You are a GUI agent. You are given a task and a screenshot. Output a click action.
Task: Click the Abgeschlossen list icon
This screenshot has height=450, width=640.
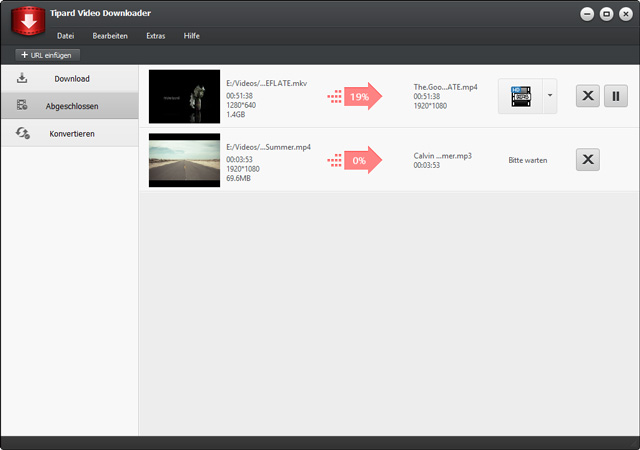tap(22, 105)
